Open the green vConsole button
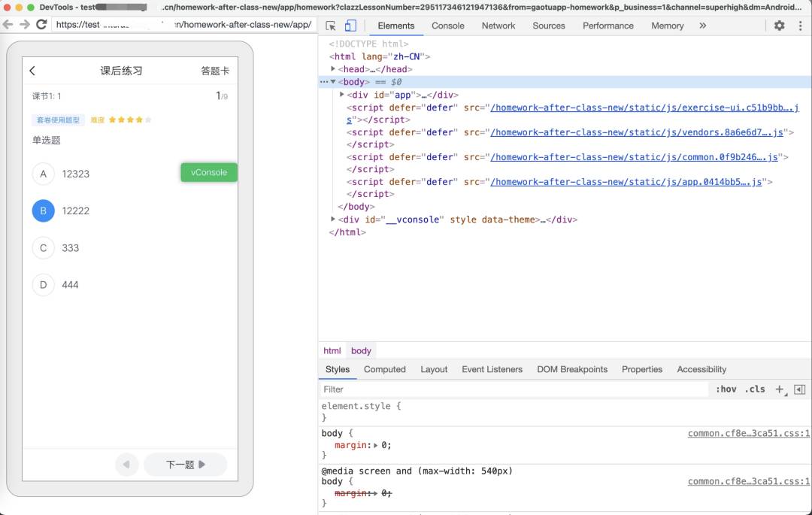 tap(209, 172)
